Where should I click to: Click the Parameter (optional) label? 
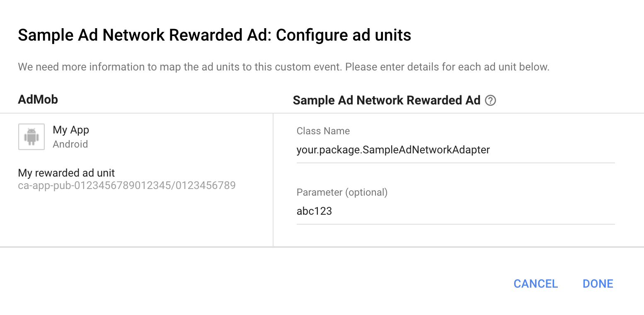click(342, 192)
